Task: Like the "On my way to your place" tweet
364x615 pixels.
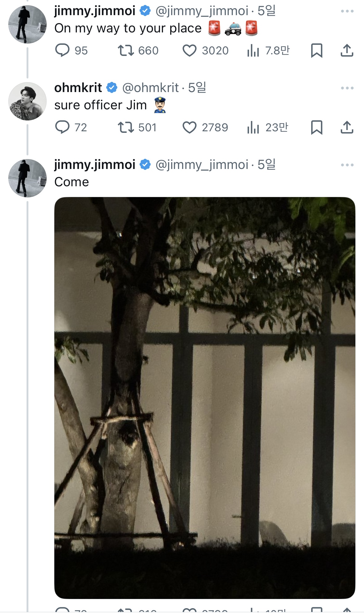Action: click(x=189, y=50)
